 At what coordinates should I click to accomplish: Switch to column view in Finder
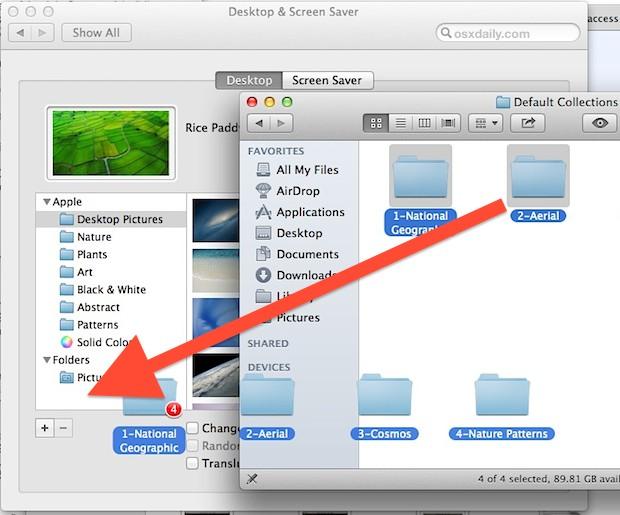424,123
